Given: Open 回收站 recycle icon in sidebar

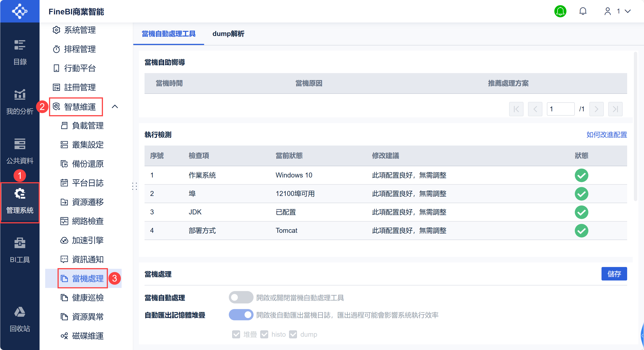Looking at the screenshot, I should [20, 312].
